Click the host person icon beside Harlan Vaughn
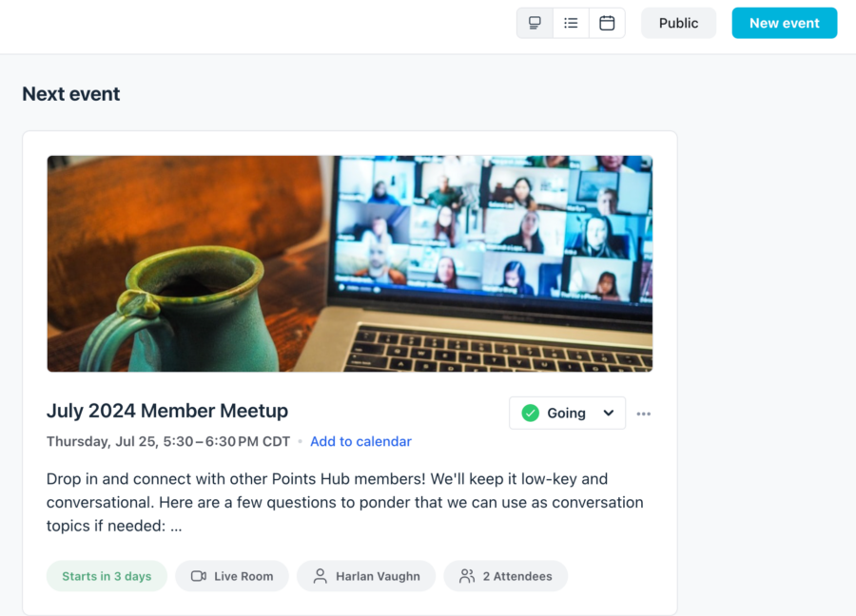The width and height of the screenshot is (856, 616). (321, 576)
